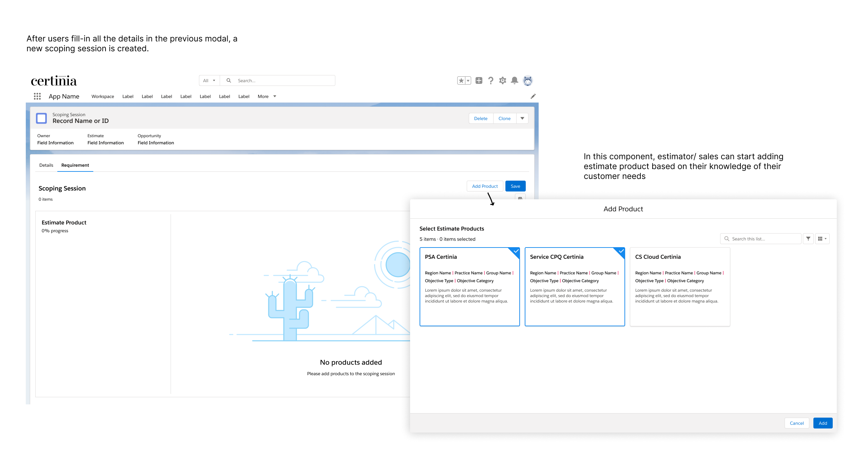Click the Add Product button
The image size is (868, 475).
[485, 186]
